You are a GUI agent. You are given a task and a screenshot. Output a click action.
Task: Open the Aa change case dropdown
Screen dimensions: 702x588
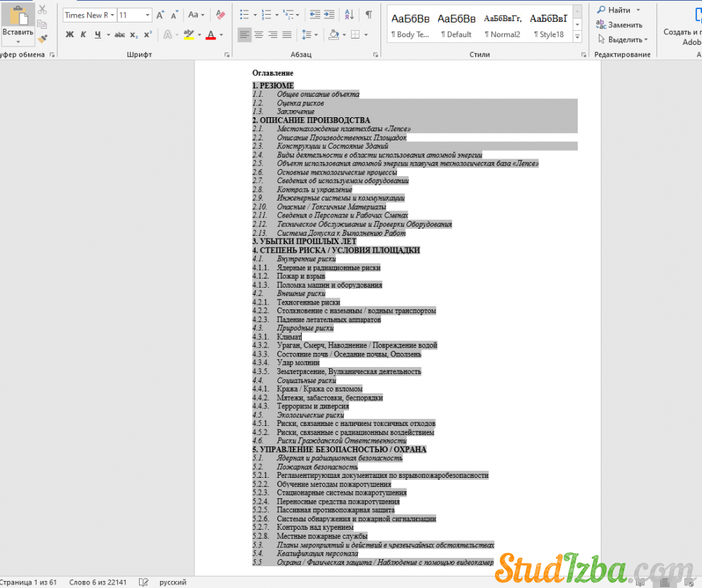coord(196,15)
